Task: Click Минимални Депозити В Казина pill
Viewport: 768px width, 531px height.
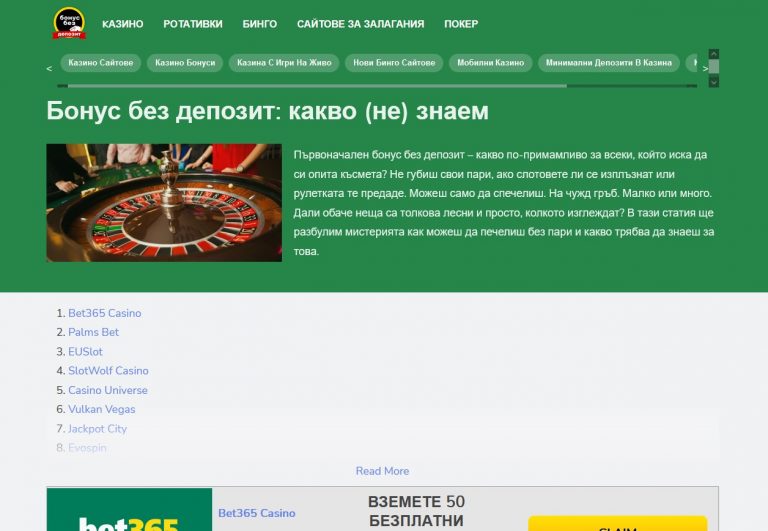Action: coord(608,63)
